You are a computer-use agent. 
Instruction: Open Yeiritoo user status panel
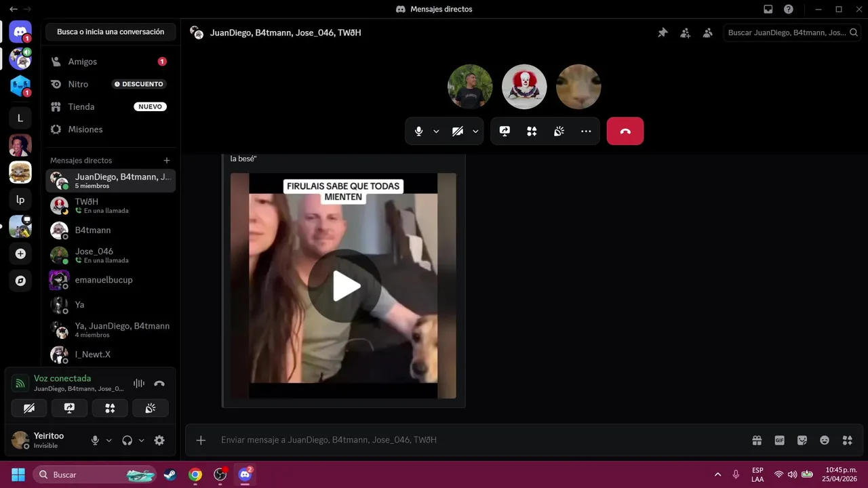(47, 441)
